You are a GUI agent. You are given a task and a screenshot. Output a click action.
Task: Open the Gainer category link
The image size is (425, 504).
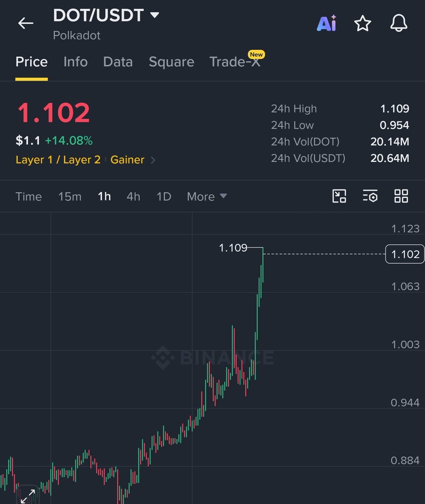[127, 160]
